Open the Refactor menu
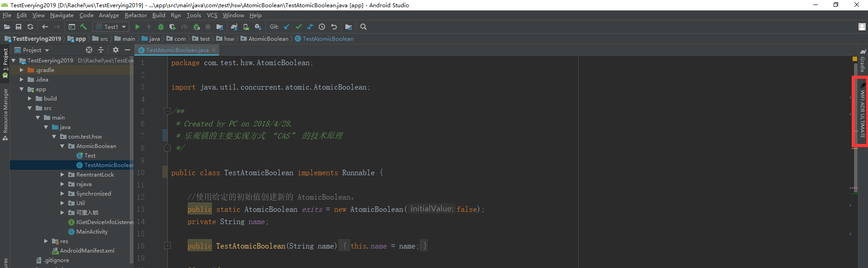 pyautogui.click(x=136, y=15)
